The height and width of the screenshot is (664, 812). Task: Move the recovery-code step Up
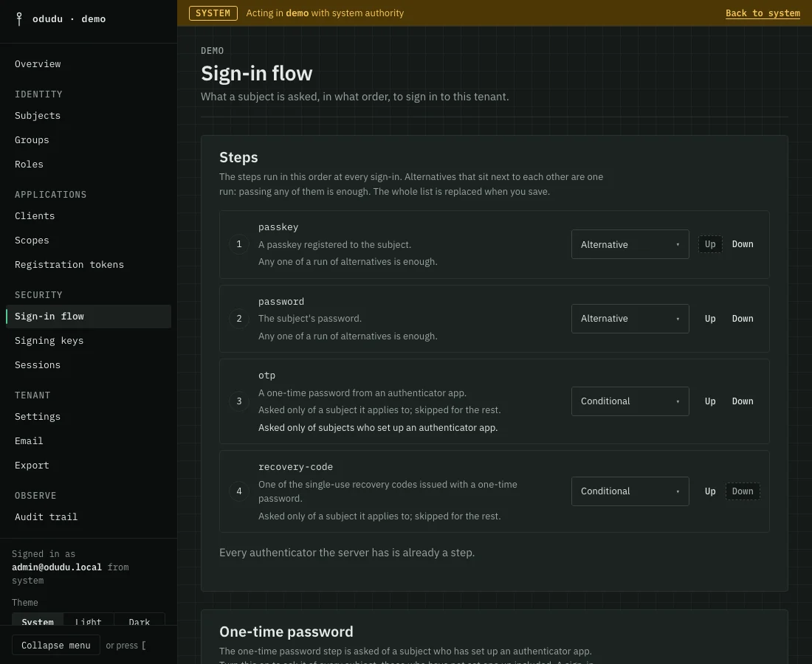pyautogui.click(x=710, y=491)
